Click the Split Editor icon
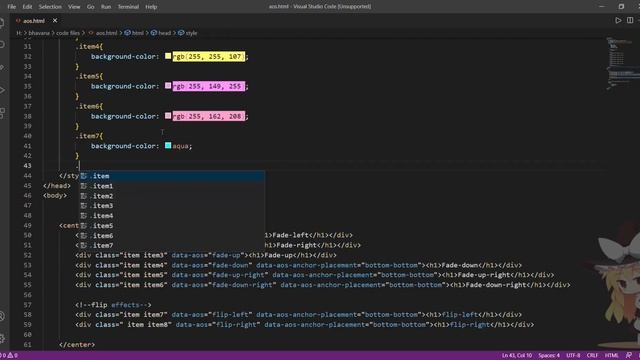The height and width of the screenshot is (360, 640). pos(630,20)
